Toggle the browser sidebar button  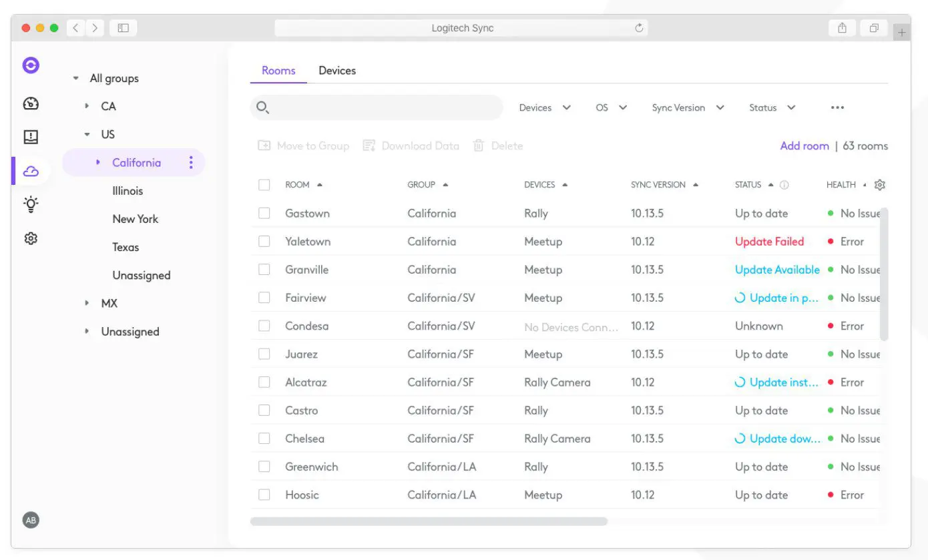pyautogui.click(x=123, y=28)
